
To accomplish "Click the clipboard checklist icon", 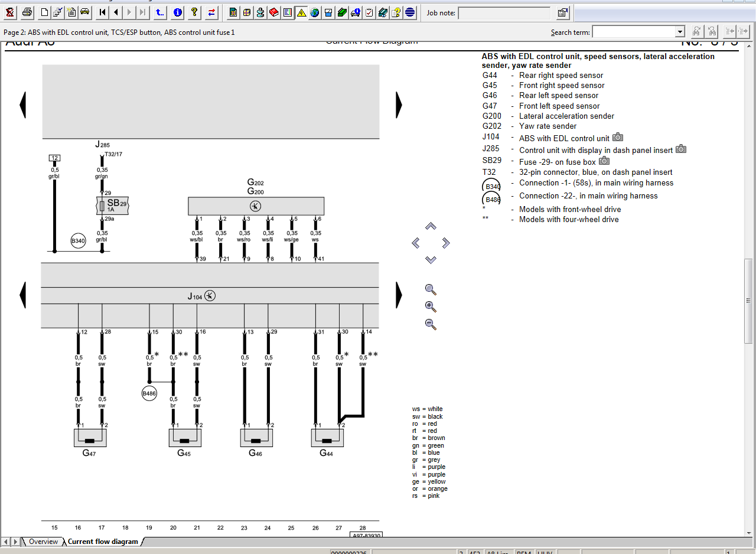I will click(369, 12).
